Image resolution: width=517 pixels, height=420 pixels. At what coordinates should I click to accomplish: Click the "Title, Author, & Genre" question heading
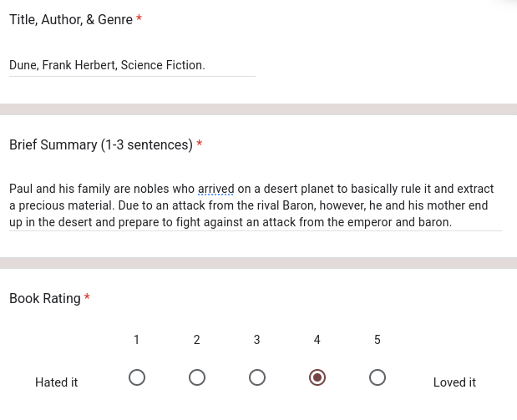pos(71,19)
